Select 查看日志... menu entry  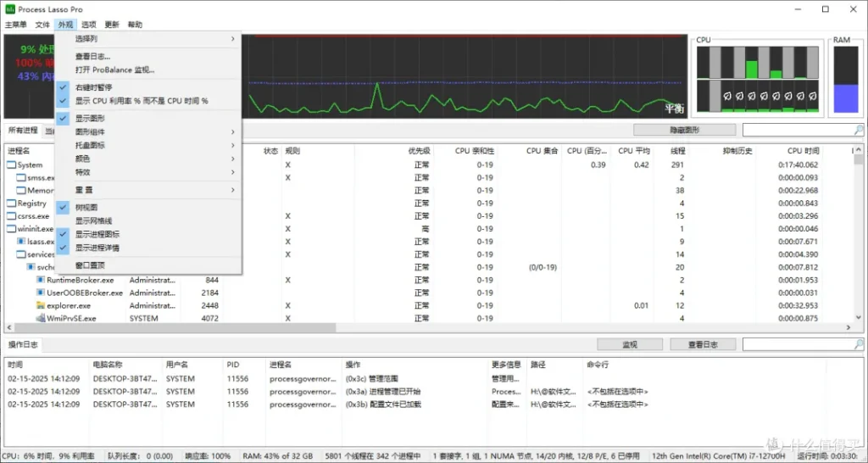[x=147, y=56]
